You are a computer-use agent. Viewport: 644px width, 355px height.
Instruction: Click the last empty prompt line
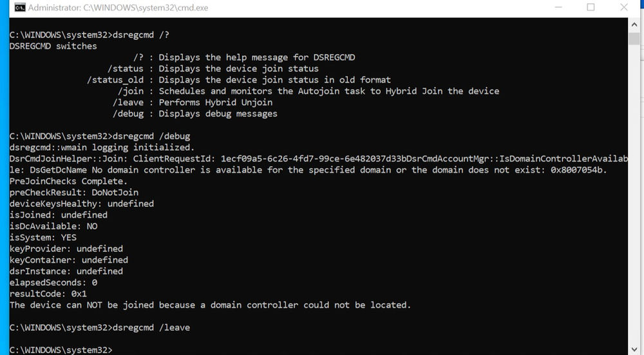pos(61,350)
